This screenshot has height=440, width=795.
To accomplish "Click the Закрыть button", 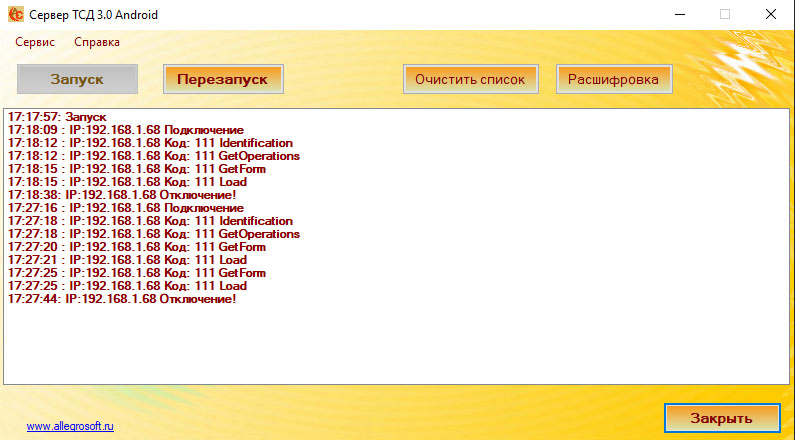I will (x=722, y=418).
